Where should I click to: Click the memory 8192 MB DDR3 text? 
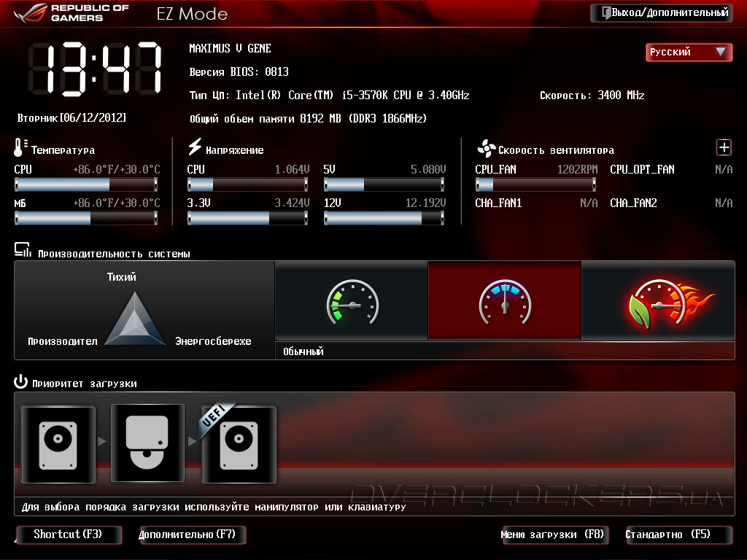tap(309, 119)
